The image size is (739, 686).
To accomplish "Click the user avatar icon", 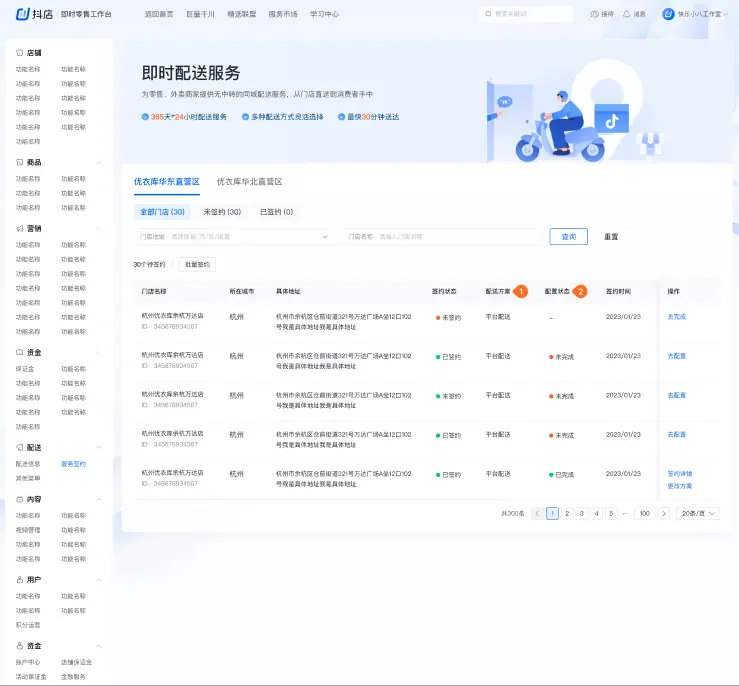I will click(x=668, y=14).
